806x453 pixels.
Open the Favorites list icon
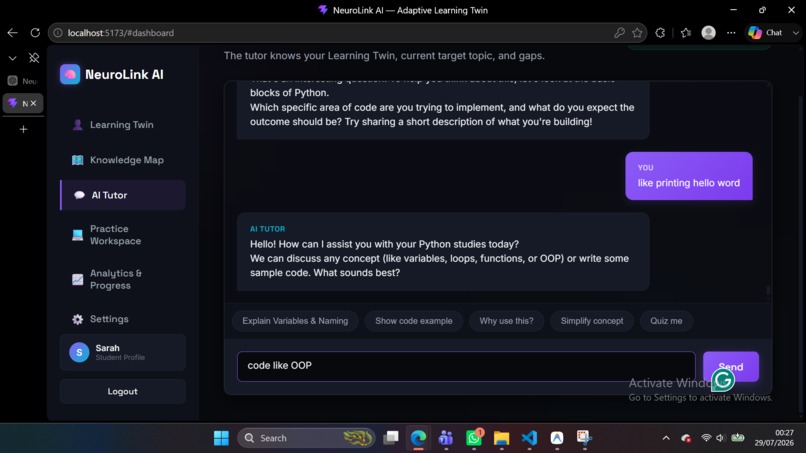[x=686, y=33]
